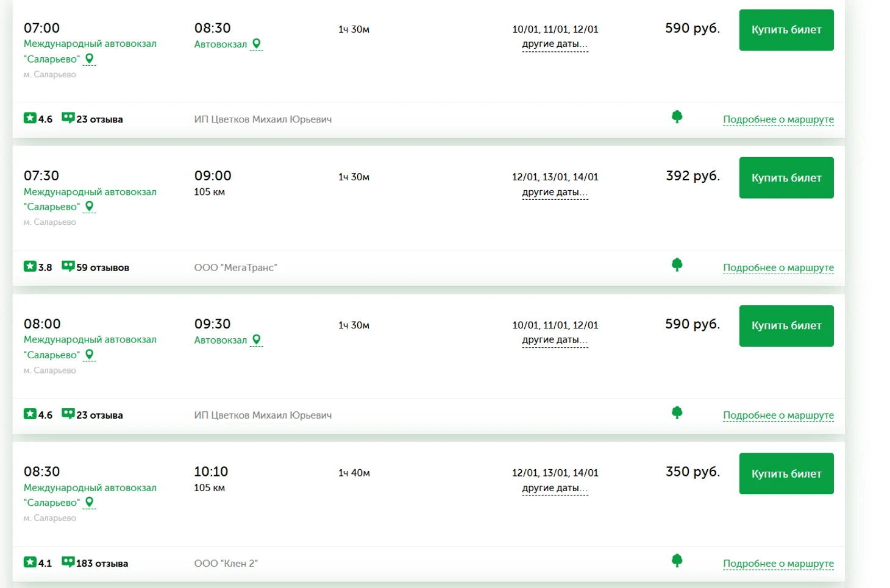Image resolution: width=890 pixels, height=588 pixels.
Task: Expand другие даты for 07:30 trip
Action: pos(555,193)
